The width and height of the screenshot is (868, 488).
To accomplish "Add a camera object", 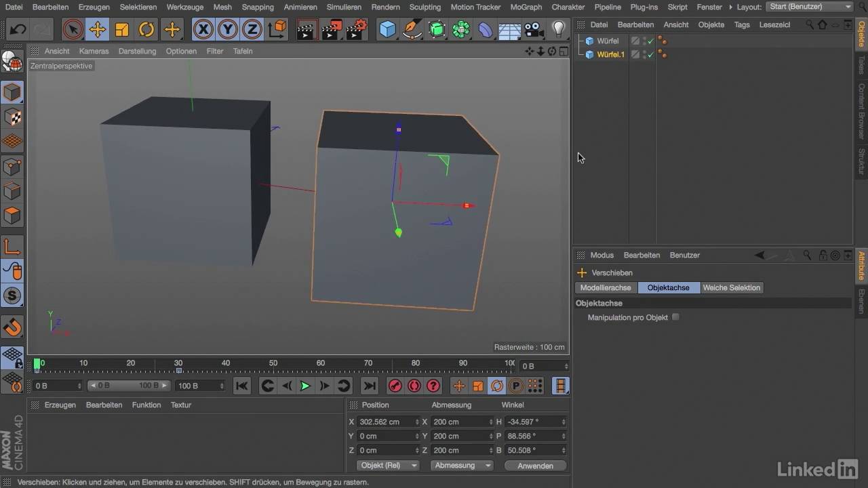I will pyautogui.click(x=534, y=30).
